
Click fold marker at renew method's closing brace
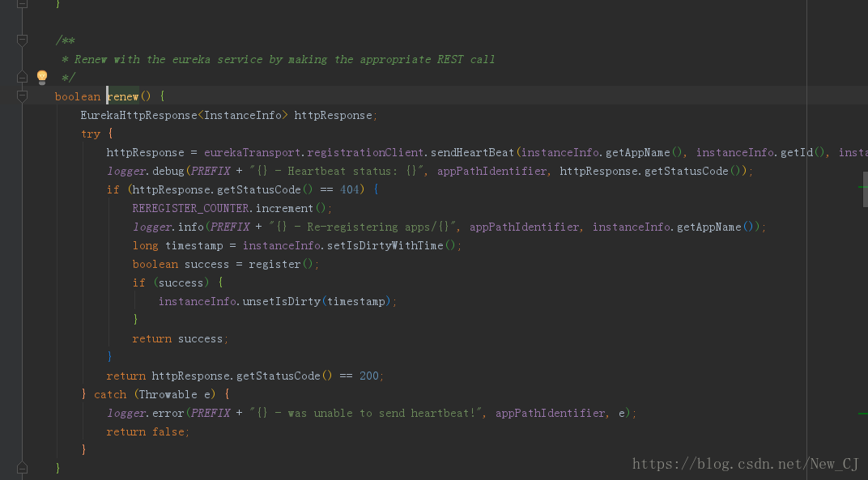(22, 468)
